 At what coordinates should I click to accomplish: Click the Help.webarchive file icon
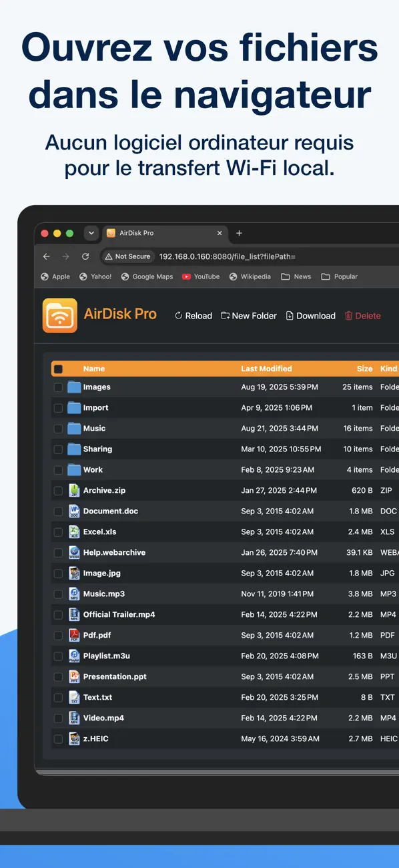(74, 553)
